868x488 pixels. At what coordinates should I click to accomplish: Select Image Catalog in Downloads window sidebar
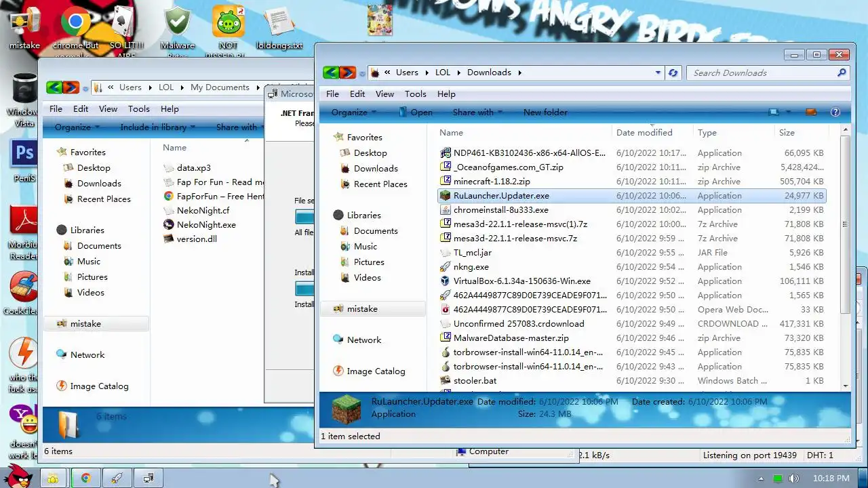click(x=376, y=371)
